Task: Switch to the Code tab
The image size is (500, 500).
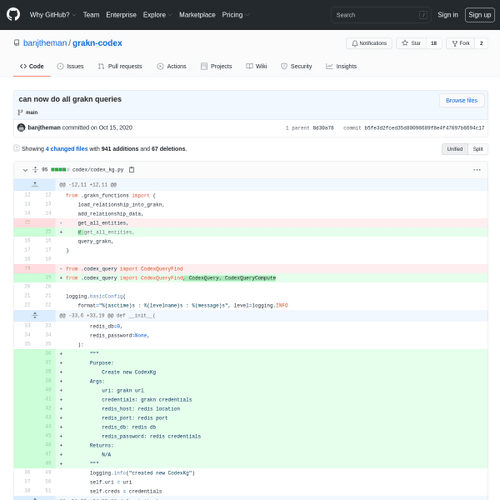Action: coord(32,66)
